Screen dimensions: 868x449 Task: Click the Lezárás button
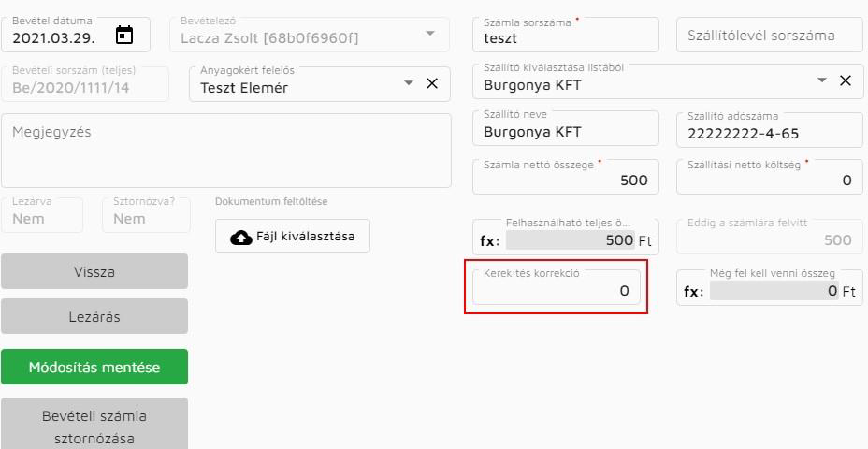click(x=94, y=316)
